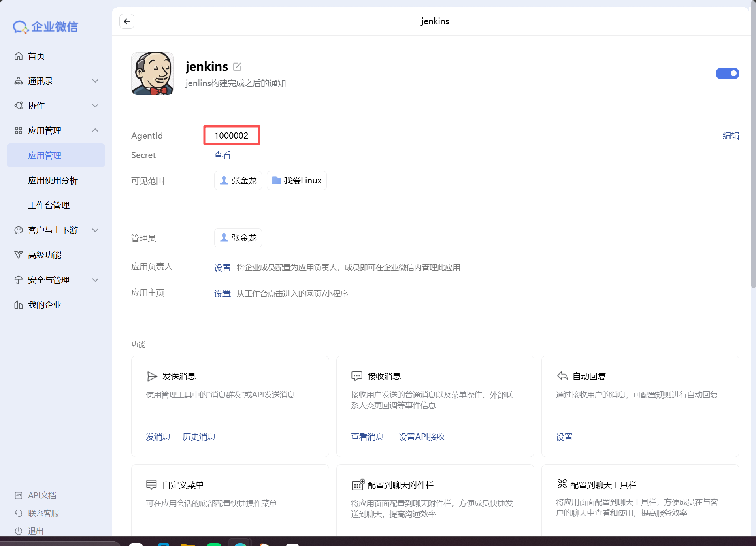This screenshot has width=756, height=546.
Task: Click the 设置API接收 link
Action: 422,437
